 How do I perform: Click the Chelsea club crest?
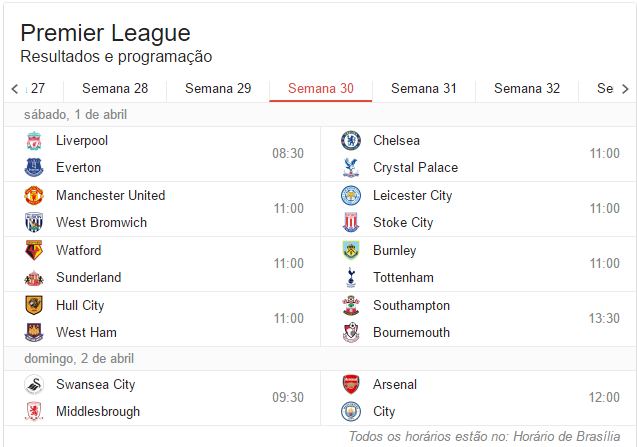point(350,141)
